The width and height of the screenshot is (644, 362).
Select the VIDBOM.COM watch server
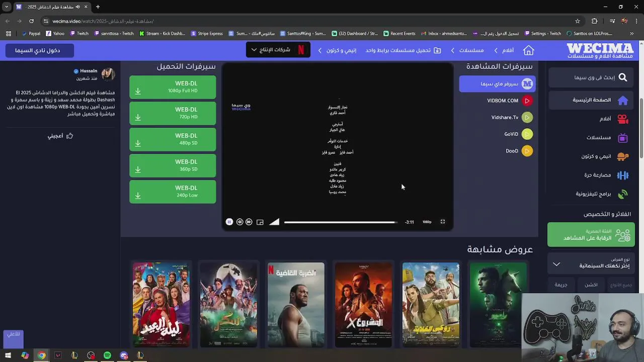(509, 101)
